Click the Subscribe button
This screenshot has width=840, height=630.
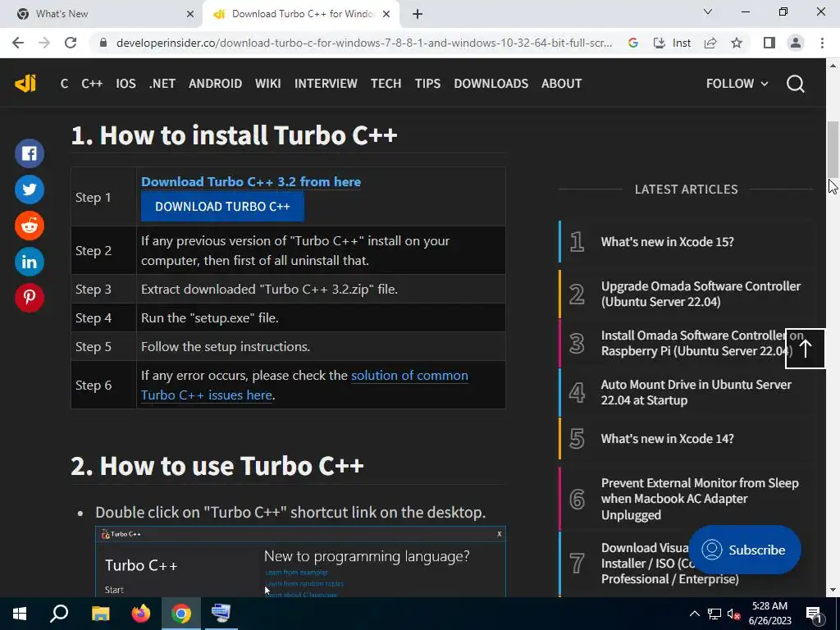tap(745, 550)
